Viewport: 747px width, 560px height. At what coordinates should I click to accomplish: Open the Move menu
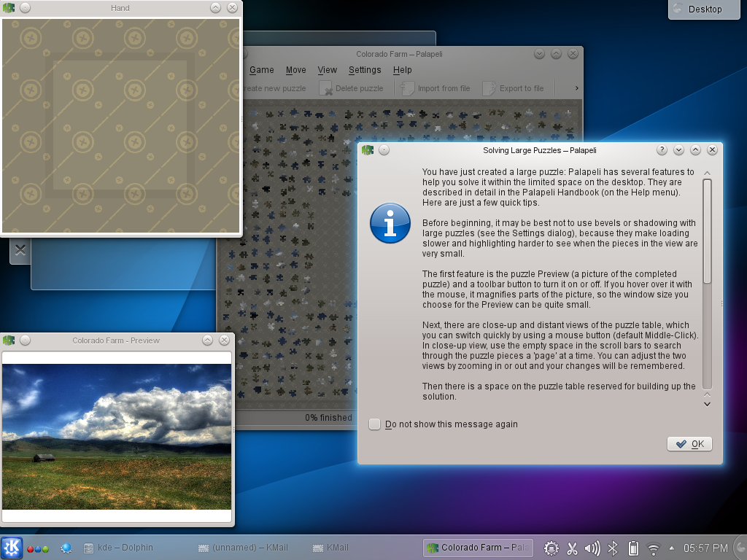(x=296, y=70)
